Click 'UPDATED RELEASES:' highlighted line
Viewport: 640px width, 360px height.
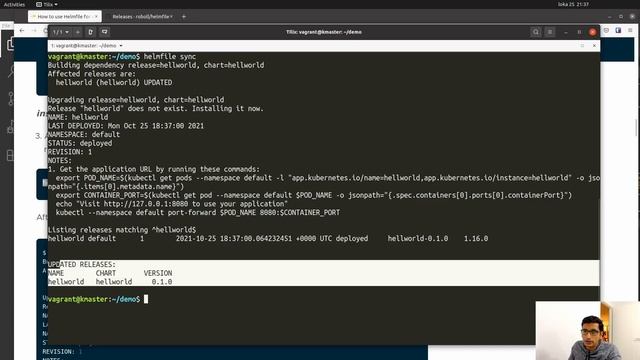(82, 264)
